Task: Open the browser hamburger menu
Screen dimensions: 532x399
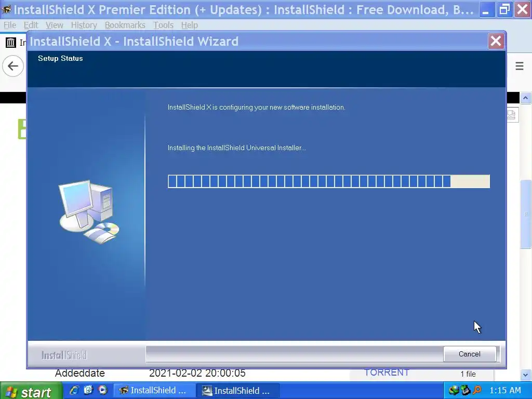Action: [x=520, y=66]
